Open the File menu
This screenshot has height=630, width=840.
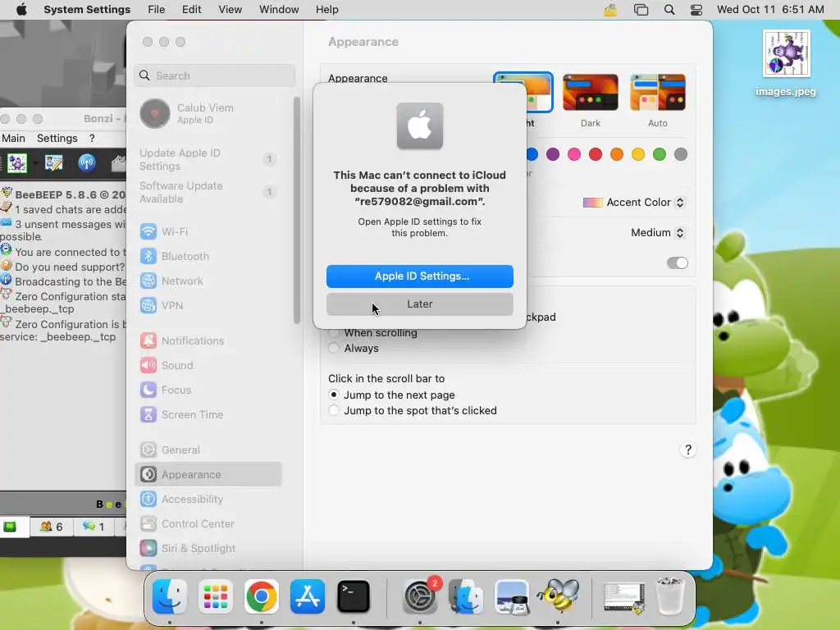click(x=157, y=10)
